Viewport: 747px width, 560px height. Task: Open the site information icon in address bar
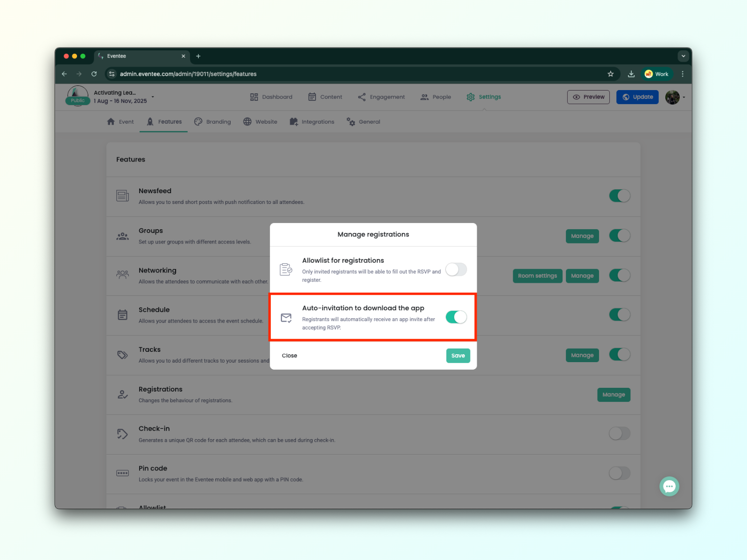point(112,74)
